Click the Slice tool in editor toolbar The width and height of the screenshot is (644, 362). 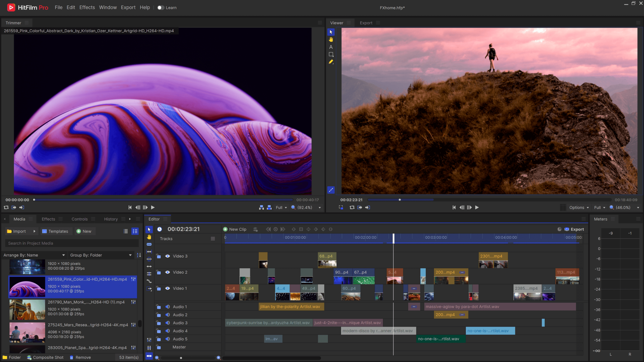point(149,244)
